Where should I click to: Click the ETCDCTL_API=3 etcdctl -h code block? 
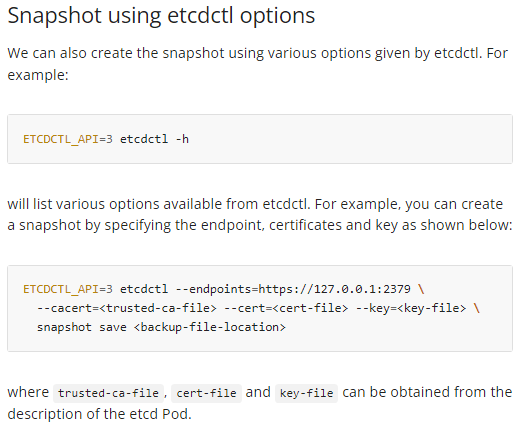pyautogui.click(x=260, y=139)
